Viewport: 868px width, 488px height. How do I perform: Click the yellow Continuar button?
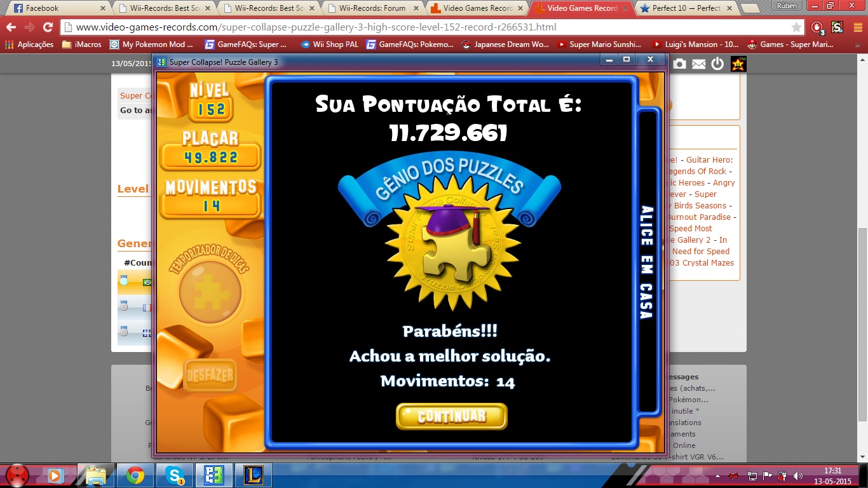pyautogui.click(x=451, y=416)
